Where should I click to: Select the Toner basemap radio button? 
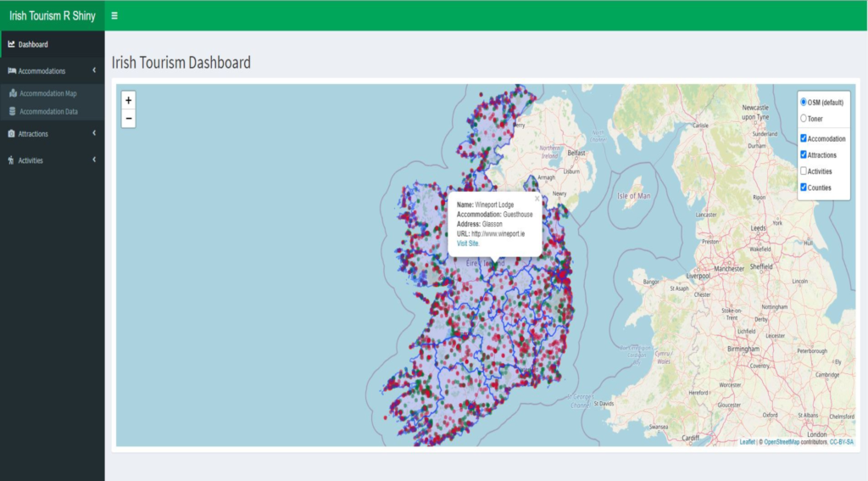[804, 119]
